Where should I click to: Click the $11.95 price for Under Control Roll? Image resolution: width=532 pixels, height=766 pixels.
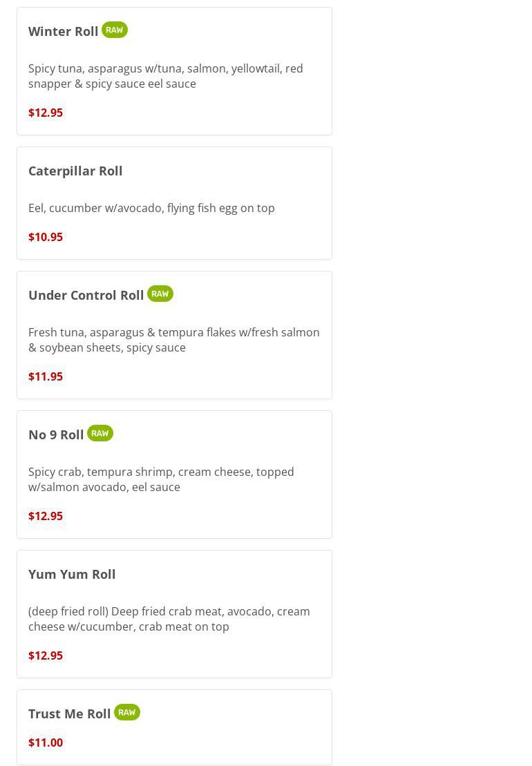pyautogui.click(x=46, y=376)
